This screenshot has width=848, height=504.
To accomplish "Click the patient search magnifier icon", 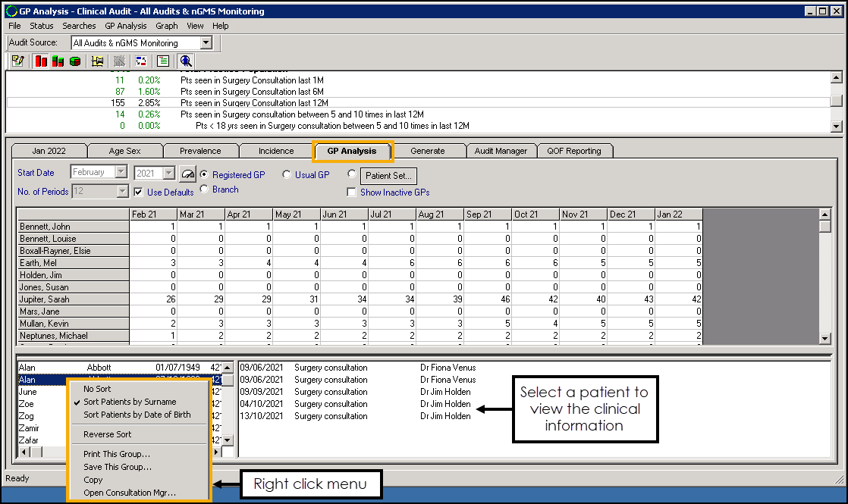I will pyautogui.click(x=185, y=61).
